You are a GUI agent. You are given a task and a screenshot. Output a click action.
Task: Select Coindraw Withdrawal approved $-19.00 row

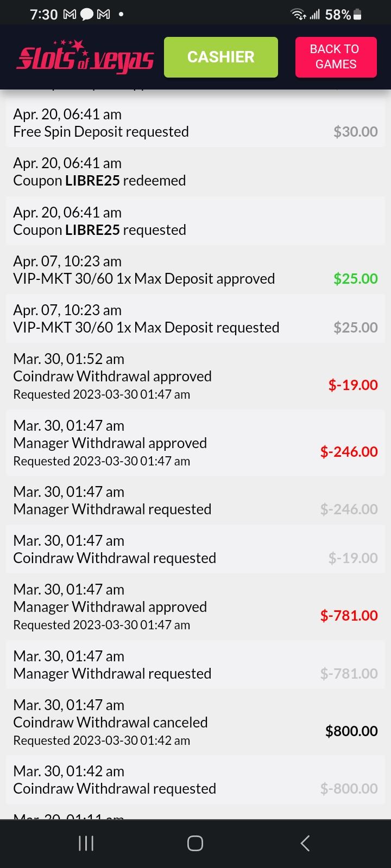pyautogui.click(x=195, y=376)
